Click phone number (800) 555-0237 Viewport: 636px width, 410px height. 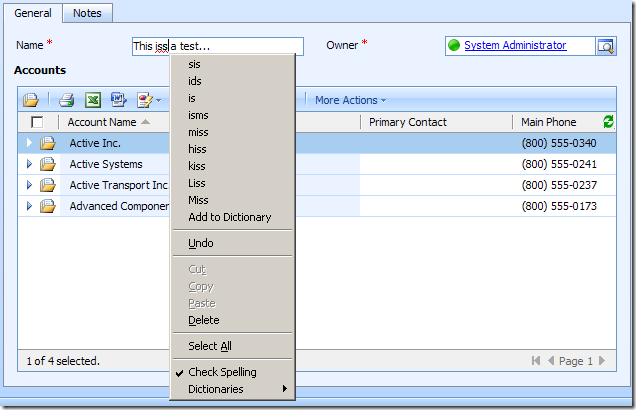(x=559, y=185)
